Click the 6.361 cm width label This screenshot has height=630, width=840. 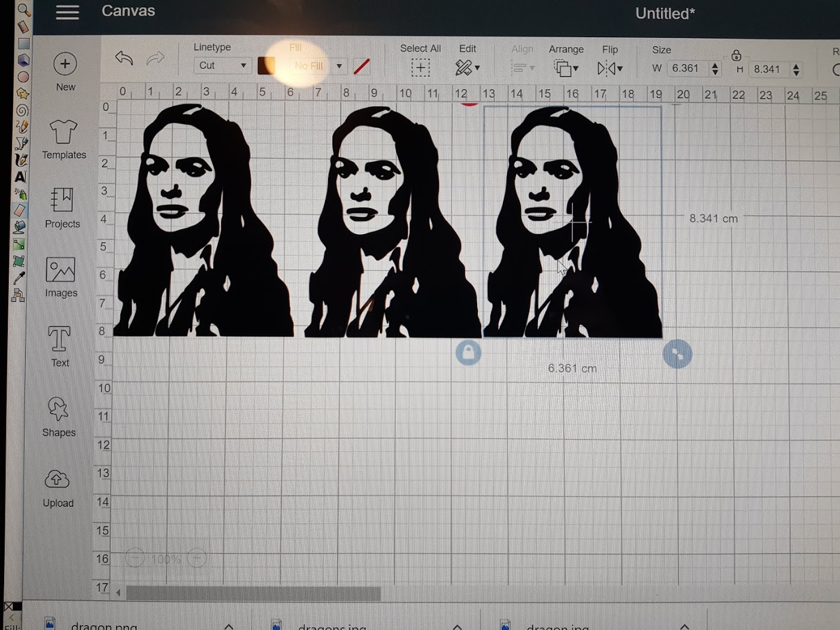pyautogui.click(x=572, y=368)
